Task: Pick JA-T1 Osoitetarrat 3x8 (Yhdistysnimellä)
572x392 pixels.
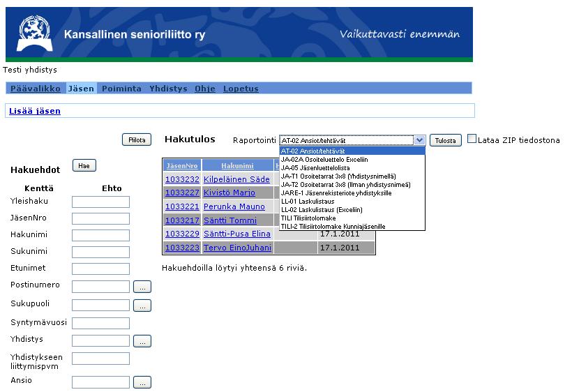Action: [352, 176]
